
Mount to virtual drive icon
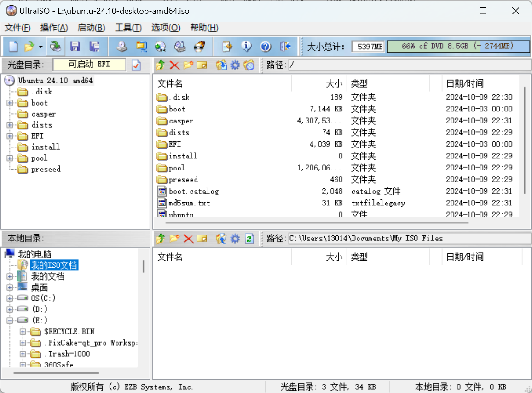coord(180,46)
